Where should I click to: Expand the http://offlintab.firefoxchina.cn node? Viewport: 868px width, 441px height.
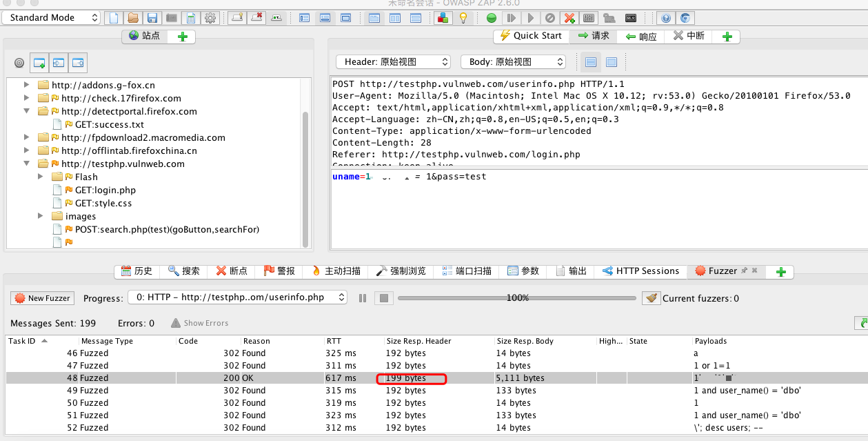pos(27,150)
